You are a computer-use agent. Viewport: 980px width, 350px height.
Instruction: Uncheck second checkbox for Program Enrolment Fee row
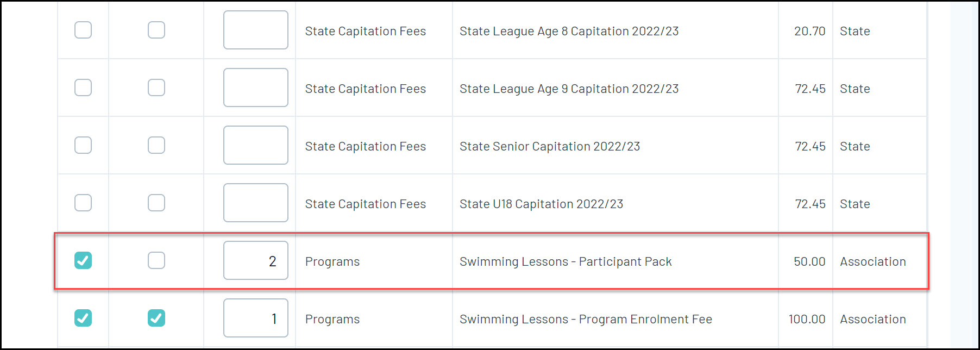coord(156,318)
